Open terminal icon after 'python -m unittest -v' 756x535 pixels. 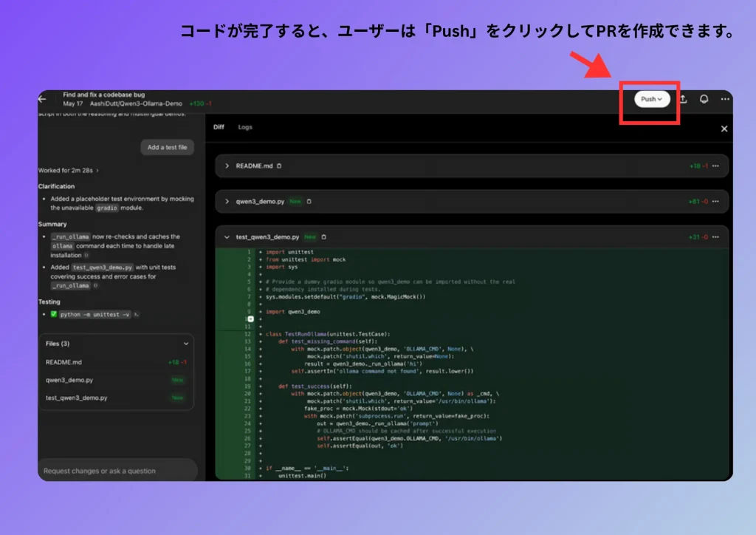(x=137, y=315)
